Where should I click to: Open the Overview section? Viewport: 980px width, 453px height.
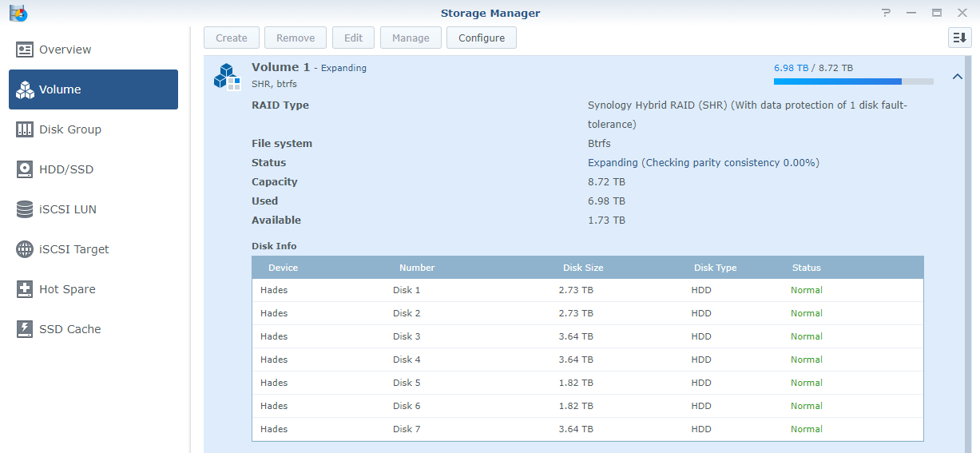(93, 50)
